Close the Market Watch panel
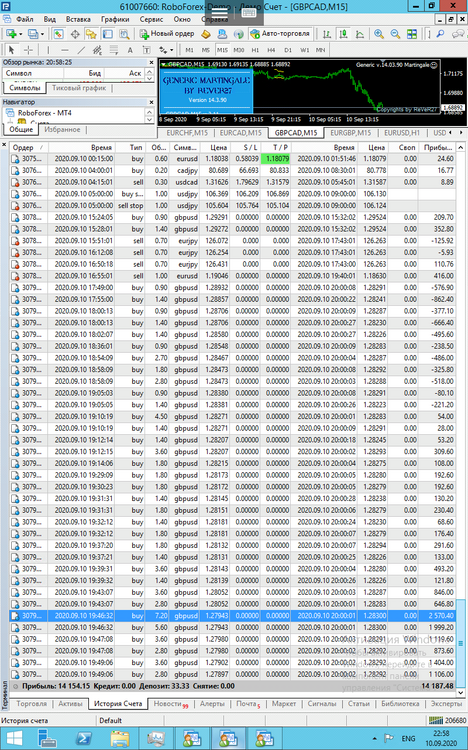The width and height of the screenshot is (468, 750). pos(151,62)
